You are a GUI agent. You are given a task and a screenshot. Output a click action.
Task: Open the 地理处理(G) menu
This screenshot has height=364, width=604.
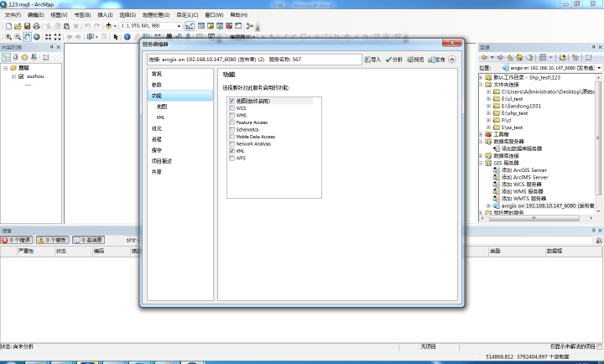pyautogui.click(x=156, y=15)
